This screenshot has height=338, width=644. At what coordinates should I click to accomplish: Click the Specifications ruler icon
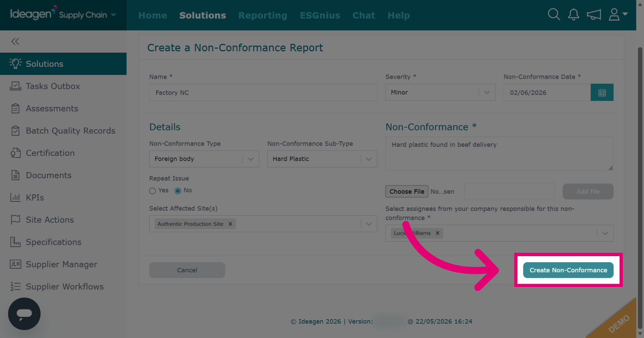tap(15, 242)
